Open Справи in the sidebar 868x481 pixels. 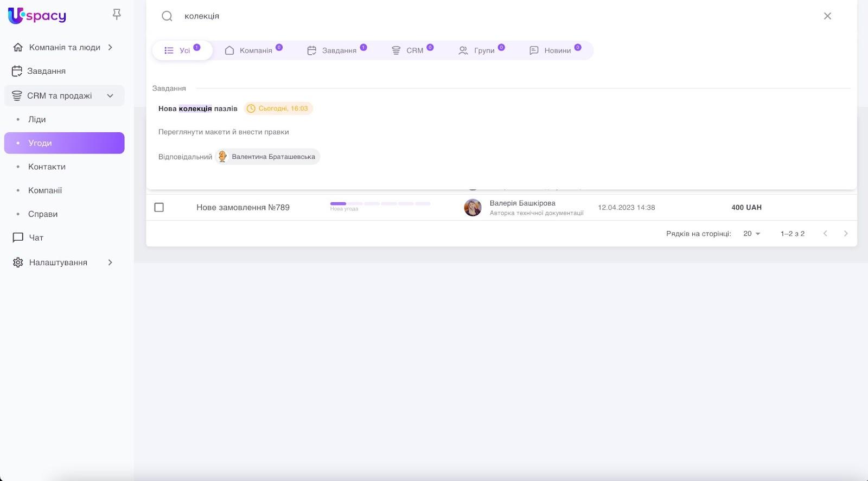pyautogui.click(x=64, y=214)
